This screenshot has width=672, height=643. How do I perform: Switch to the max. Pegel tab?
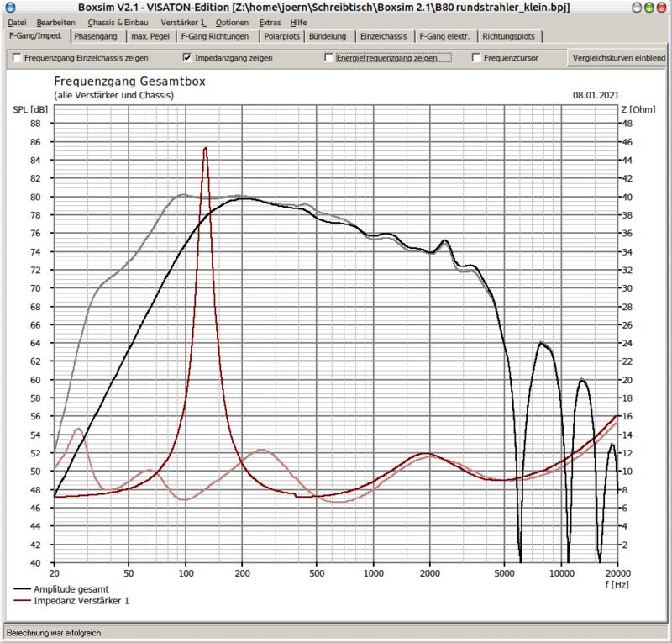pos(152,36)
